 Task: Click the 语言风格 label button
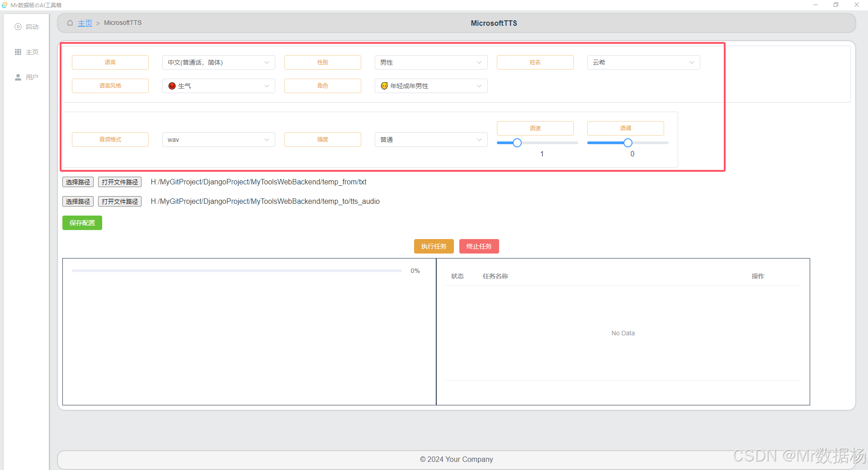[110, 86]
